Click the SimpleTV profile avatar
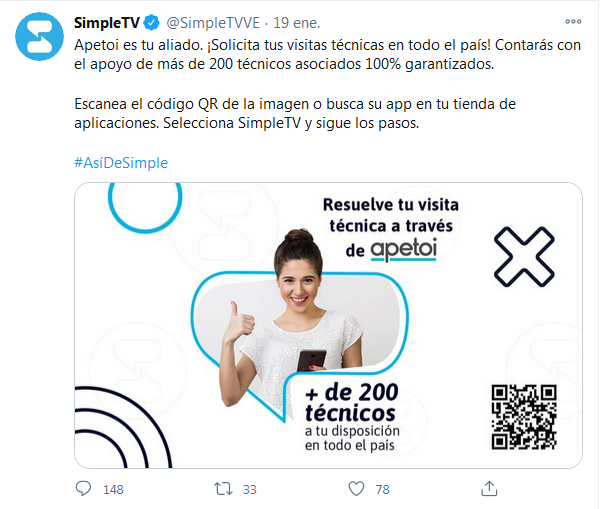Screen dimensions: 615x509 point(39,36)
